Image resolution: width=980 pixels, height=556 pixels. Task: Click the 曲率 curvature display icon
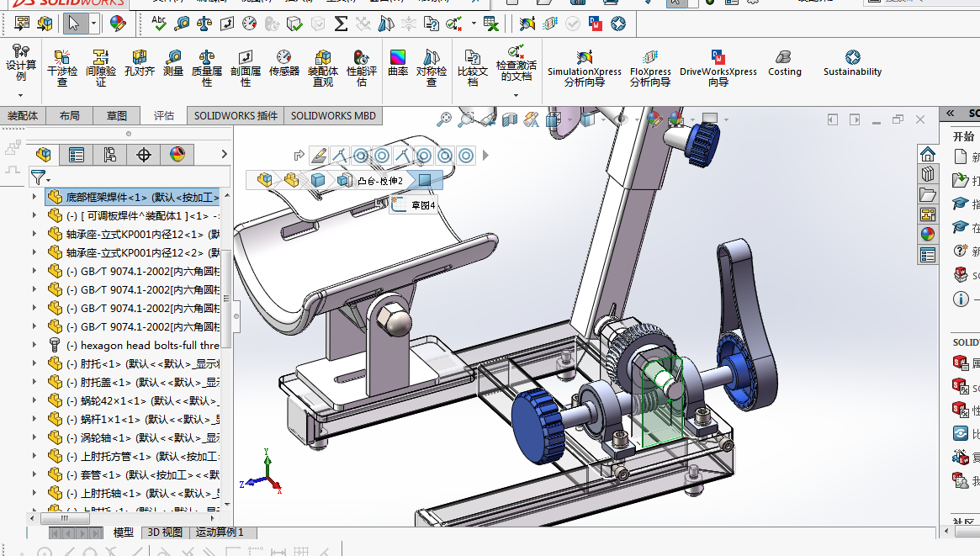coord(398,63)
